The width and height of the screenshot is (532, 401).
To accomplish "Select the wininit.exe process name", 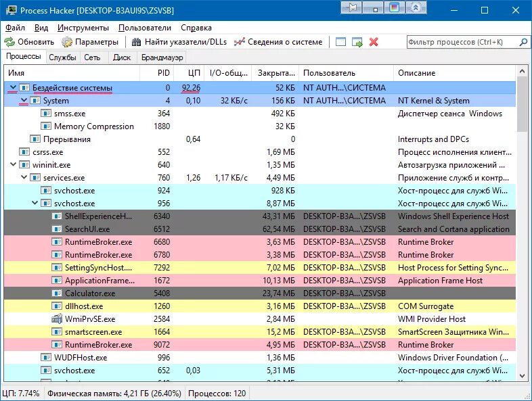I will click(51, 165).
